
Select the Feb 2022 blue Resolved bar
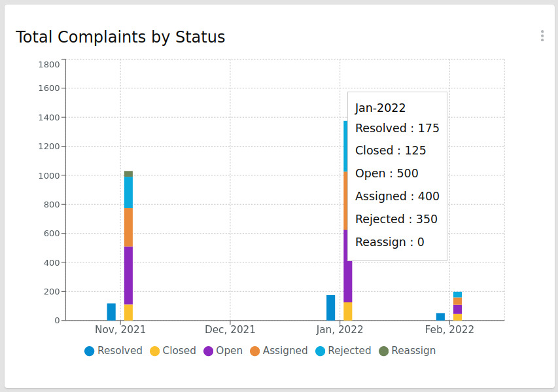click(x=440, y=317)
